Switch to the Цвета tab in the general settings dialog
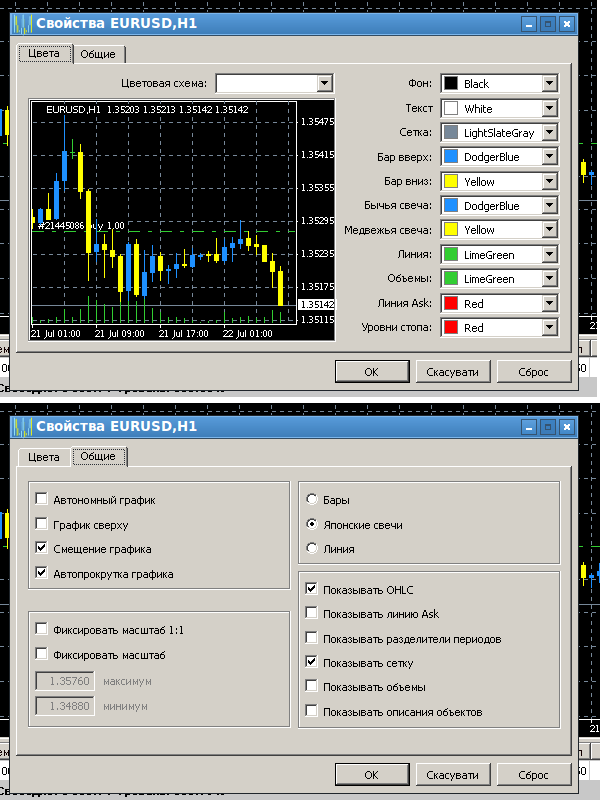This screenshot has height=800, width=600. point(44,457)
